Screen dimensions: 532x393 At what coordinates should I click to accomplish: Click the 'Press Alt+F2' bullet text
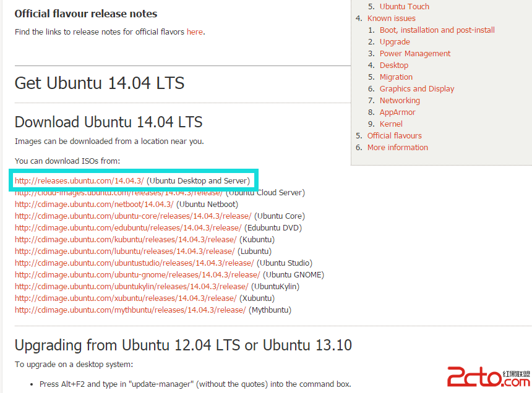pyautogui.click(x=195, y=384)
